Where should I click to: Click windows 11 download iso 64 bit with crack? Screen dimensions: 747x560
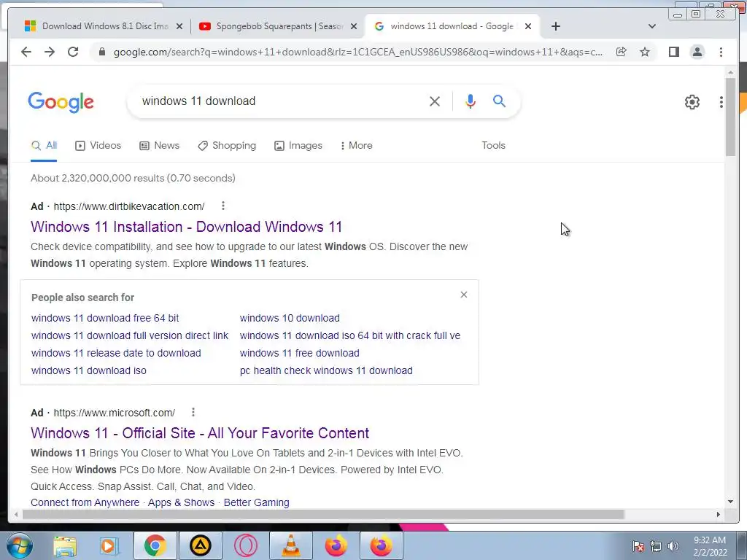(x=349, y=335)
